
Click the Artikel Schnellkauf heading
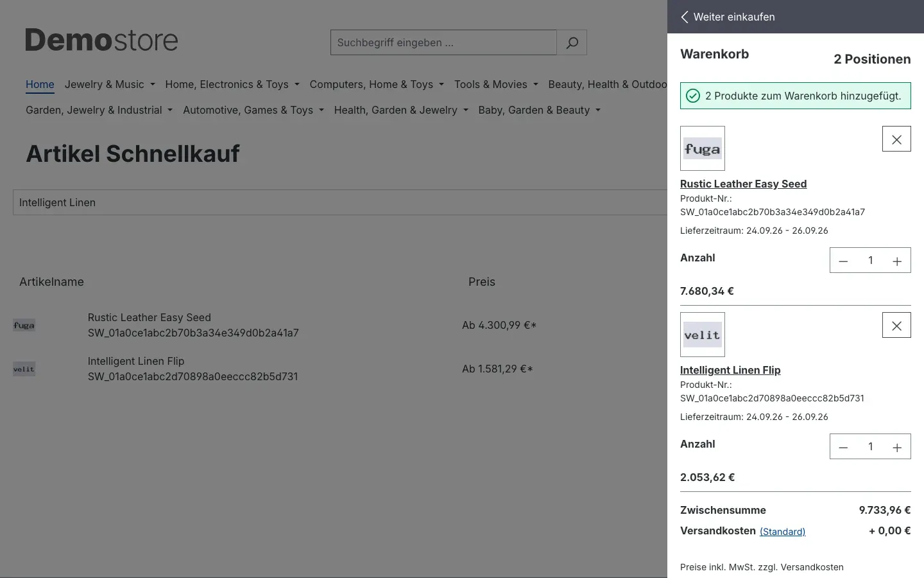pos(133,153)
